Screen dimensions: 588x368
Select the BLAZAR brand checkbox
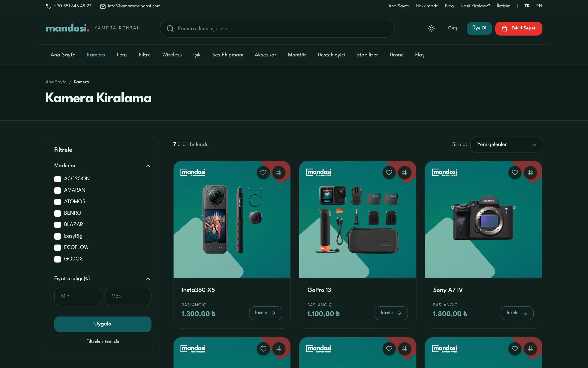(x=58, y=225)
